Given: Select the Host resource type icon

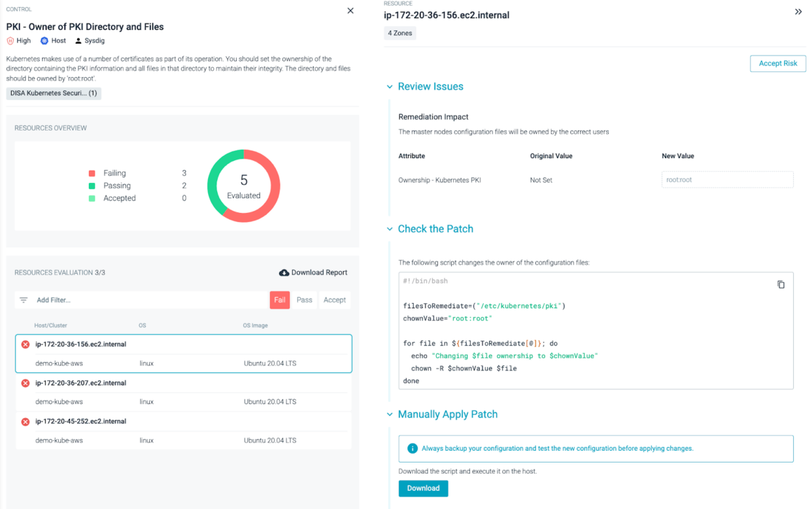Looking at the screenshot, I should click(x=43, y=40).
